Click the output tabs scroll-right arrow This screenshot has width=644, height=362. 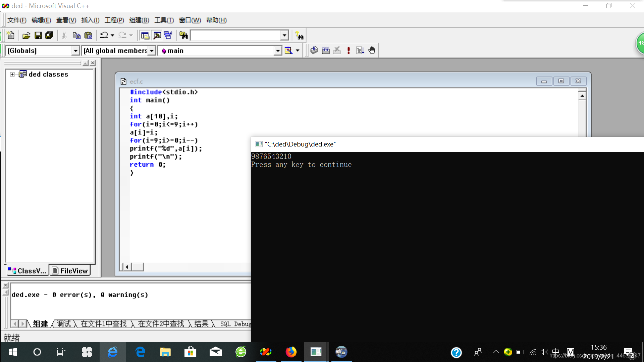pos(22,324)
